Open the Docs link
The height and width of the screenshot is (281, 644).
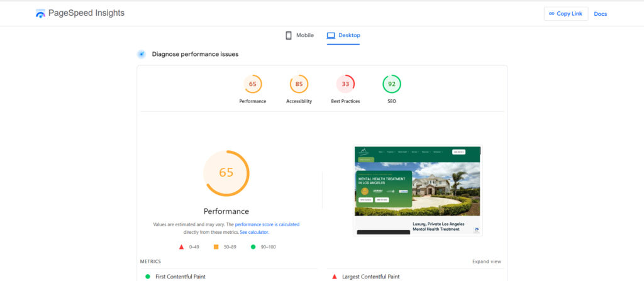click(x=600, y=14)
